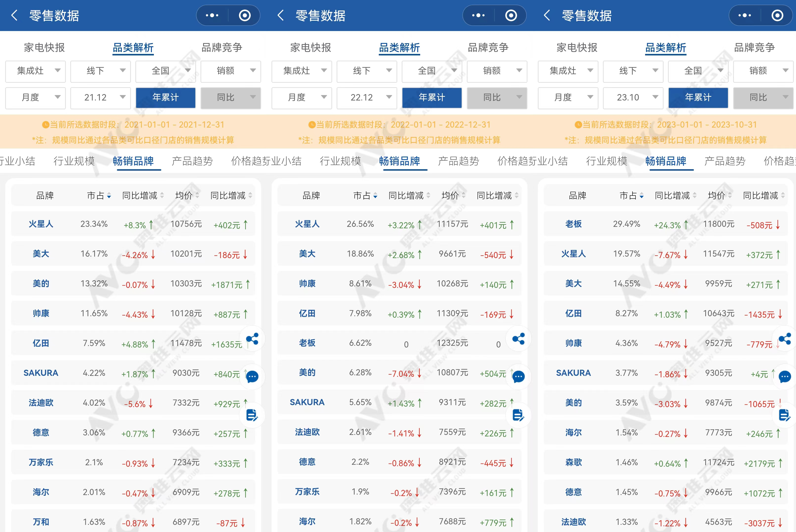
Task: Switch to 品牌竞争 tab in the 2021 panel
Action: click(x=222, y=48)
